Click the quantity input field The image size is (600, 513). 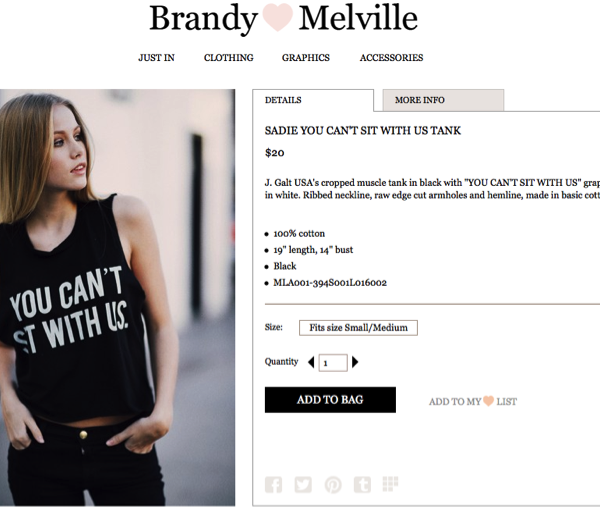click(333, 363)
